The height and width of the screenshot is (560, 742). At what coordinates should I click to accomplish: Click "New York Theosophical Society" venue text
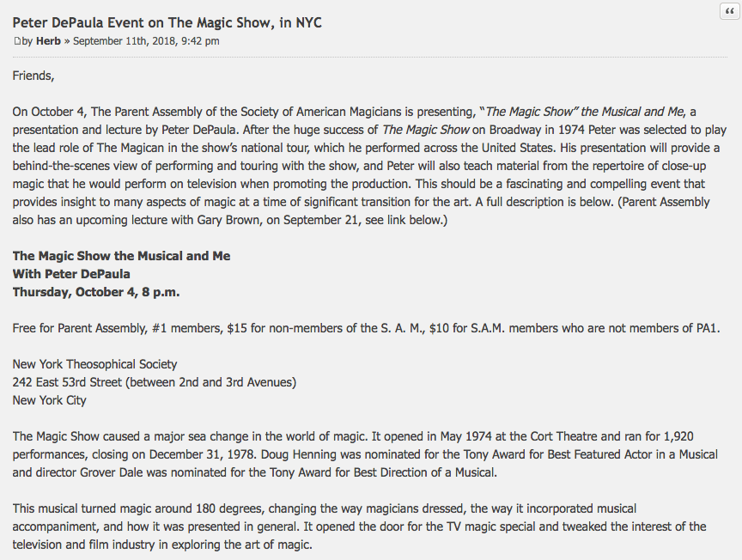coord(94,364)
